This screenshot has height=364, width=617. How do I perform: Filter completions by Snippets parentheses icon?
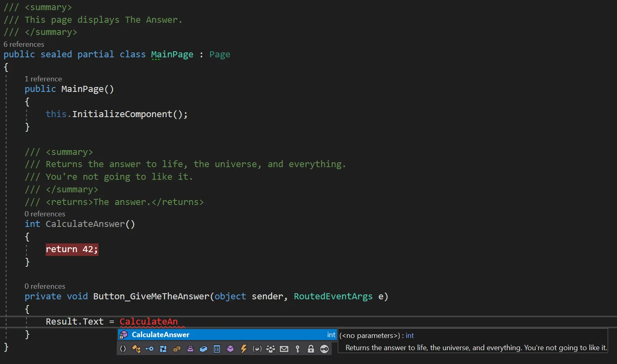(123, 349)
